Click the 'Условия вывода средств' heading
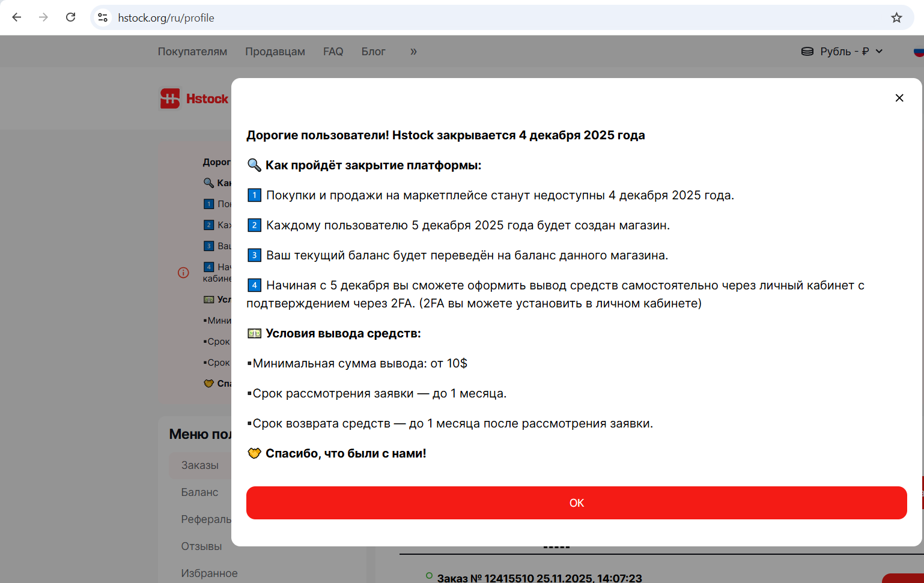Image resolution: width=924 pixels, height=583 pixels. pos(343,333)
